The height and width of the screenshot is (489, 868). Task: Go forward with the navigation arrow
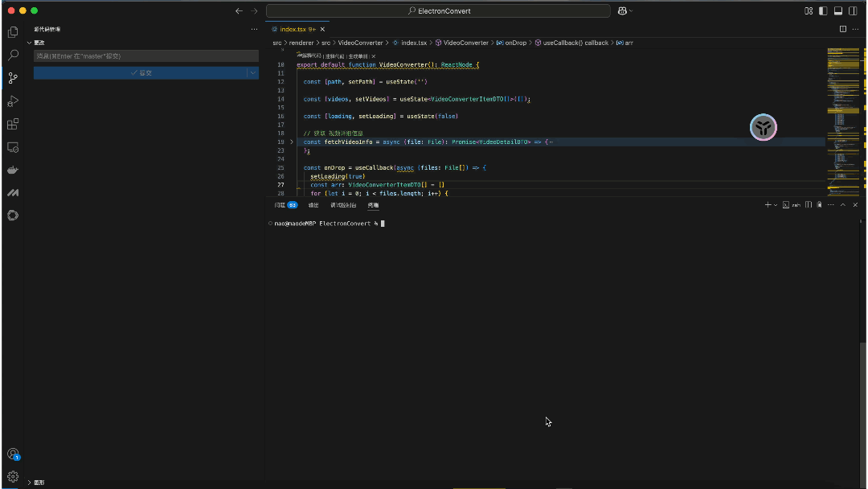[x=254, y=11]
